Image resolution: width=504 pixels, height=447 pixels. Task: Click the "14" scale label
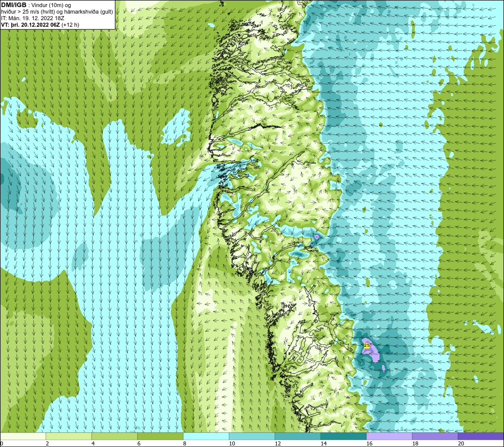(324, 443)
